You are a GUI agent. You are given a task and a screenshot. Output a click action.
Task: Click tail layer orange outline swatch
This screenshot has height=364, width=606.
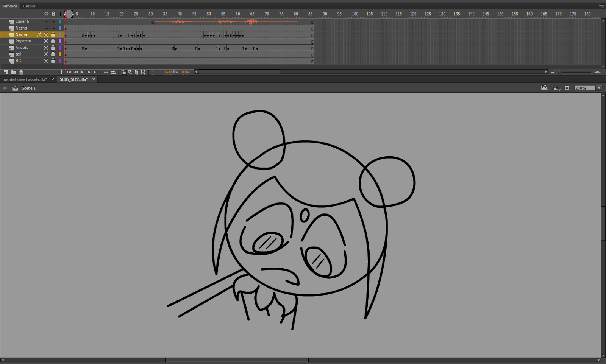pos(59,54)
